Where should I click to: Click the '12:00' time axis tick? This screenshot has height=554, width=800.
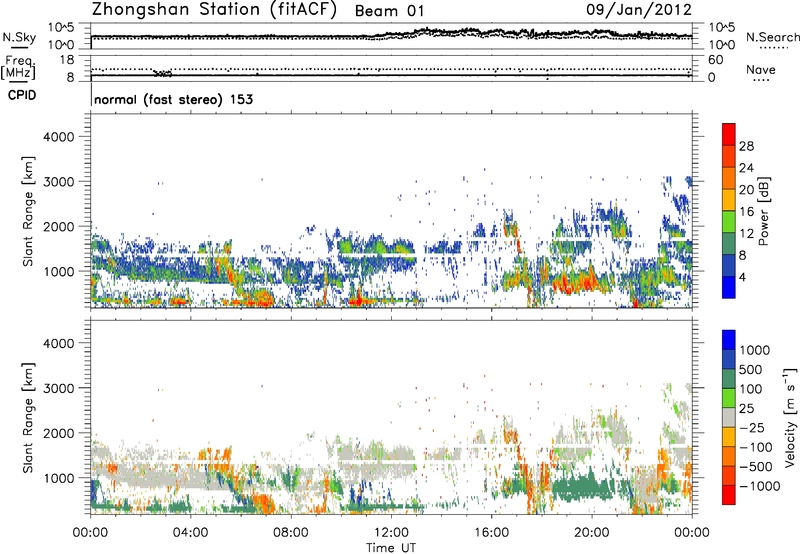[x=391, y=533]
